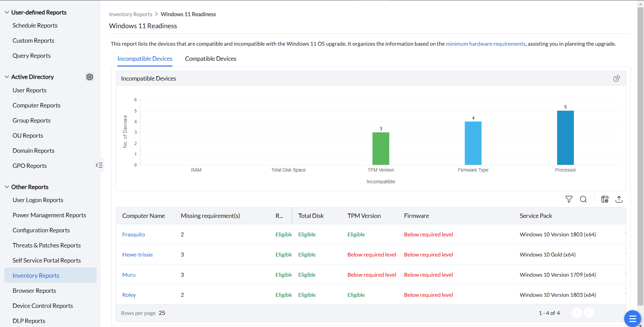Open the minimum hardware requirements link

(485, 44)
